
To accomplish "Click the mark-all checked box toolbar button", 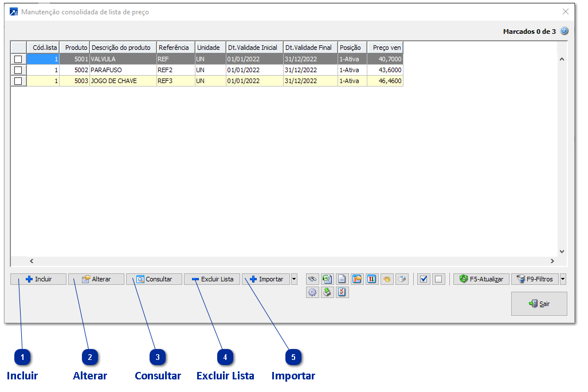I will [x=424, y=279].
